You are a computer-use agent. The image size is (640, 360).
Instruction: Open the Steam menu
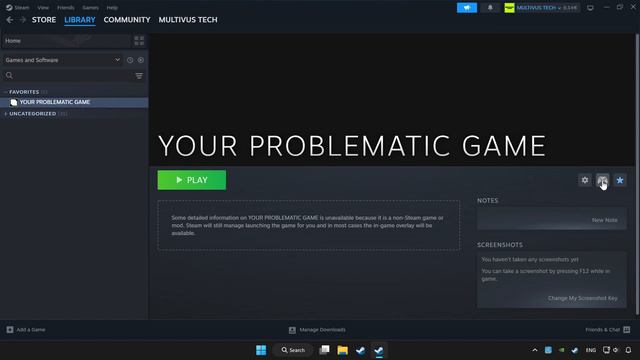18,7
